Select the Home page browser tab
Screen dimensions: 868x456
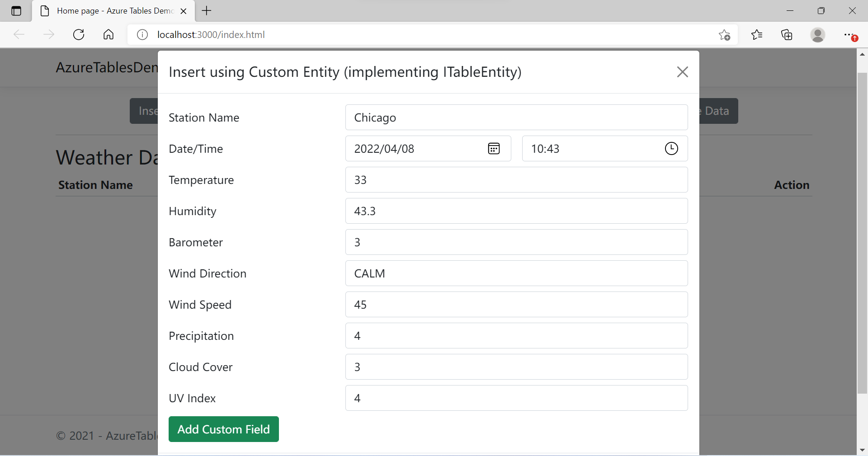[113, 11]
